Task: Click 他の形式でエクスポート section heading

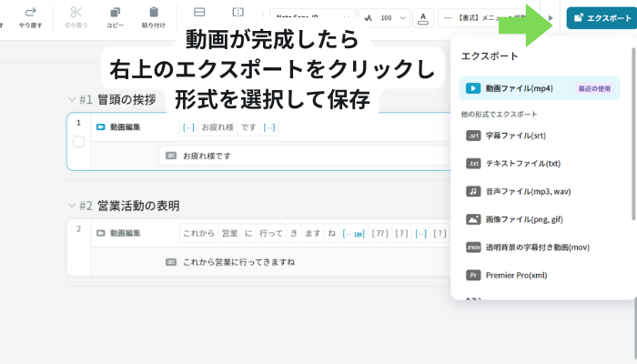Action: [499, 114]
